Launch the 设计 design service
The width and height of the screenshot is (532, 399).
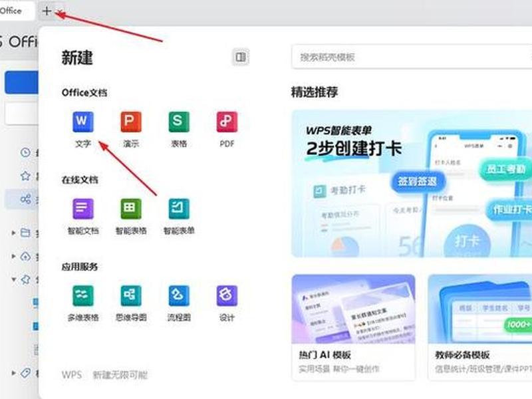point(227,303)
